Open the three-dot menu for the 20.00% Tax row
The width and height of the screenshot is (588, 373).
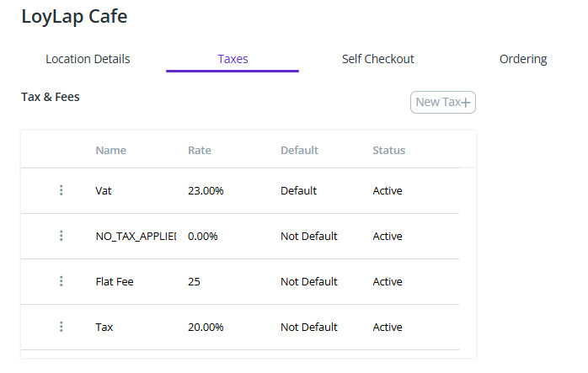pyautogui.click(x=61, y=327)
